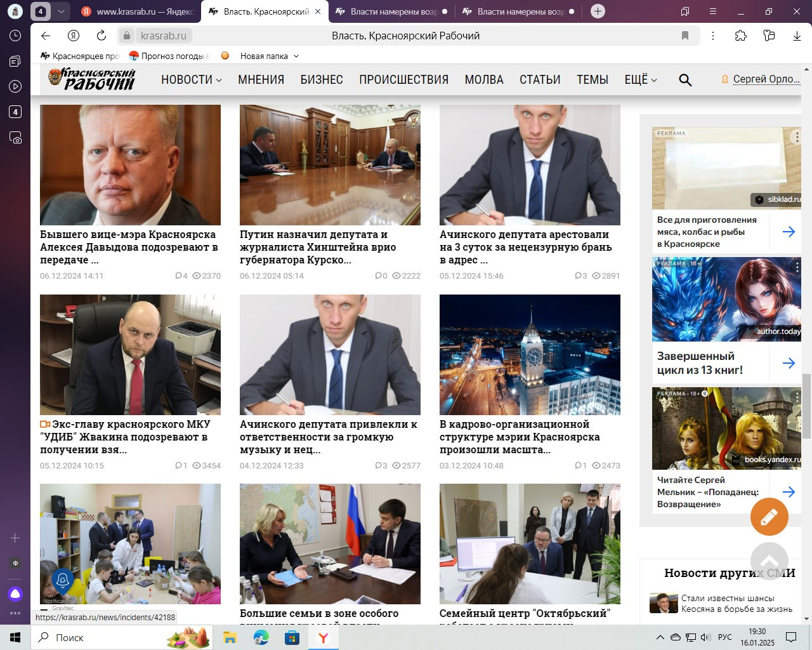Viewport: 812px width, 650px height.
Task: Click the back navigation arrow
Action: click(x=46, y=36)
